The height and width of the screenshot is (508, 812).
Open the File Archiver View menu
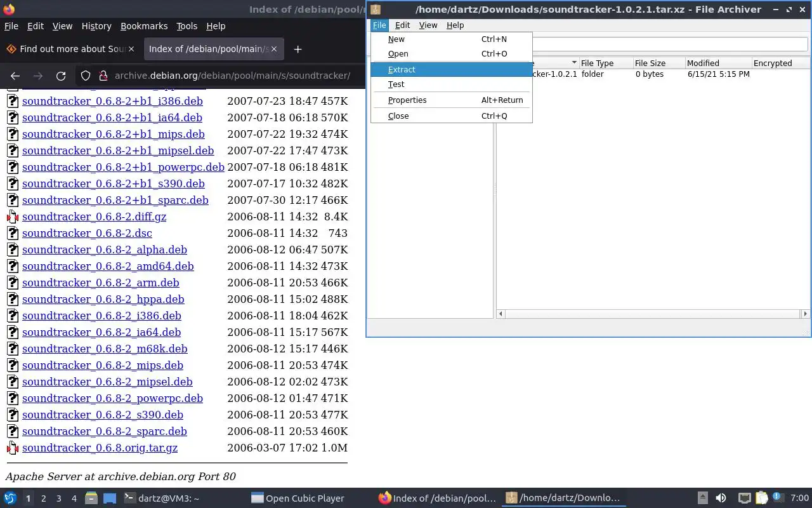click(428, 25)
